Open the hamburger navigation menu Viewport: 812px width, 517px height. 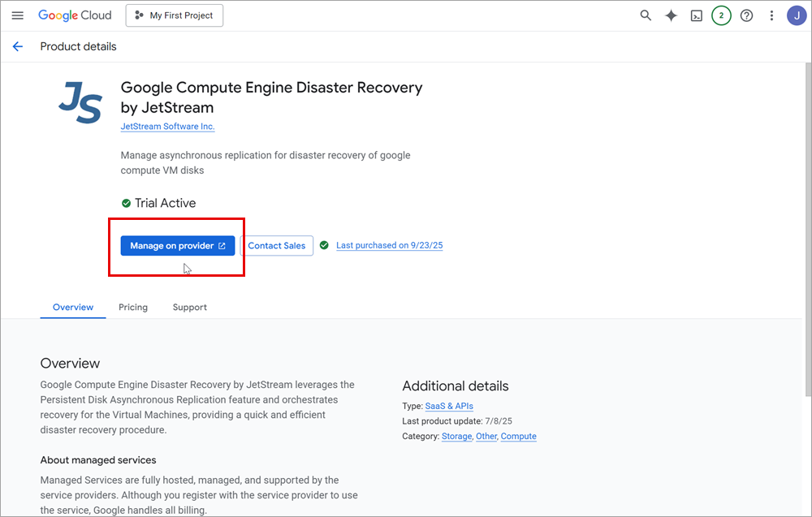18,15
